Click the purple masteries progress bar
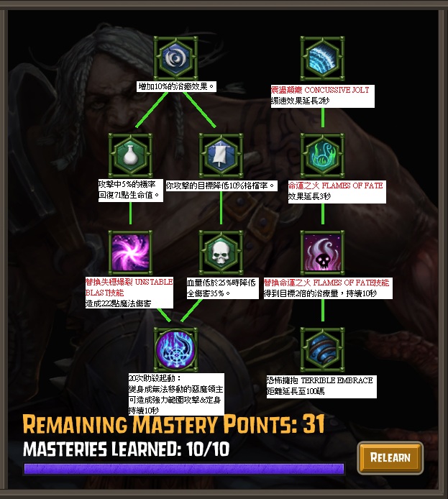The height and width of the screenshot is (499, 448). pos(184,469)
